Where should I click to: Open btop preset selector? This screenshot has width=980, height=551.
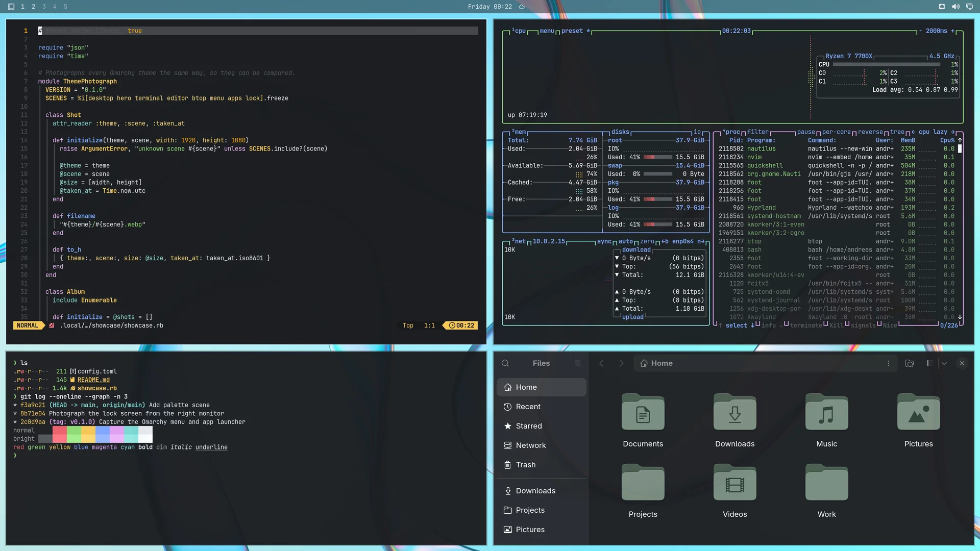pyautogui.click(x=572, y=31)
